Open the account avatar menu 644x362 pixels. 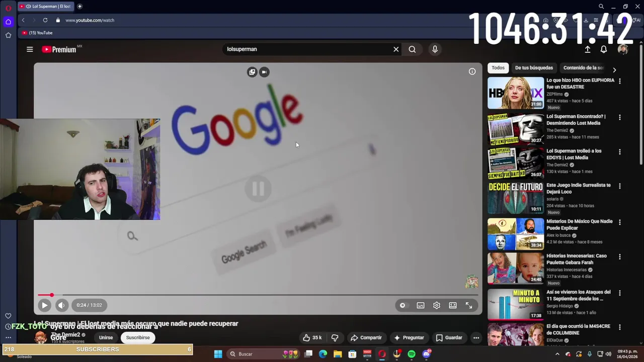pyautogui.click(x=623, y=49)
